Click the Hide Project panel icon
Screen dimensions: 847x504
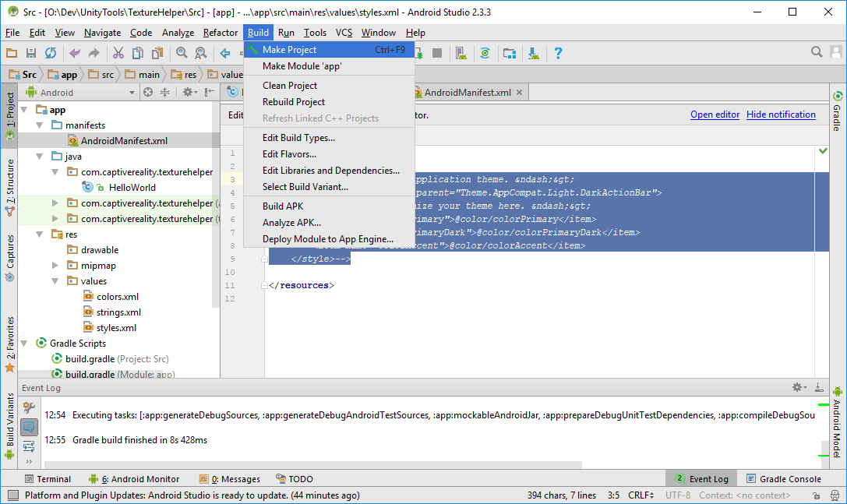click(x=210, y=93)
